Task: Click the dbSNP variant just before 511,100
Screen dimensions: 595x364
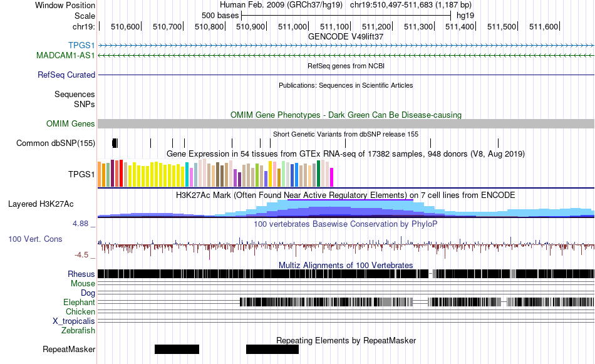Action: [x=345, y=143]
